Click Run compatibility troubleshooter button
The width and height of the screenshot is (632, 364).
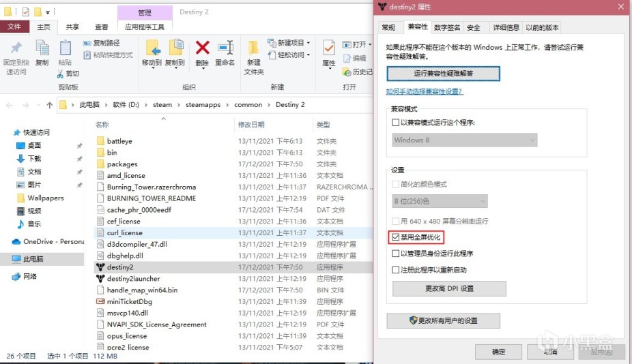tap(443, 74)
